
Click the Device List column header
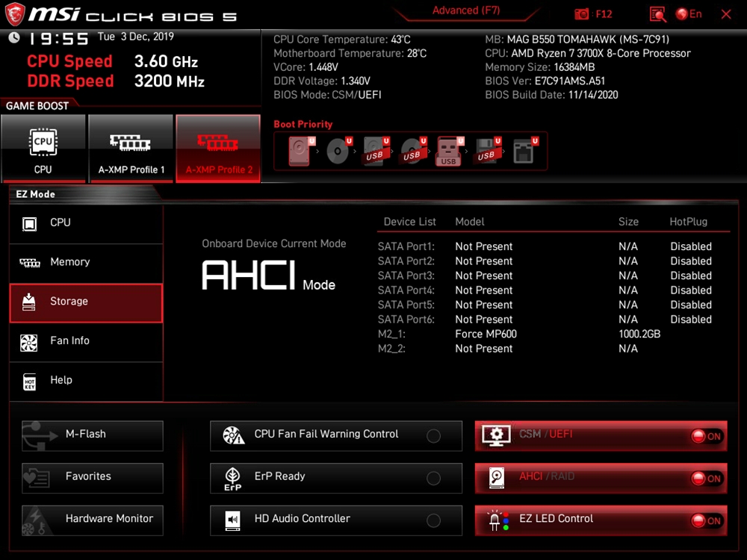[x=409, y=222]
